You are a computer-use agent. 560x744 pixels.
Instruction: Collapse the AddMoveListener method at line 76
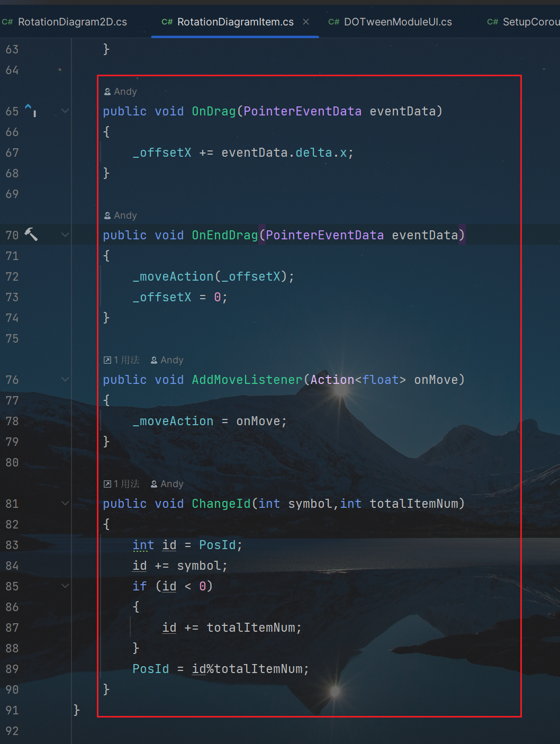pos(65,379)
